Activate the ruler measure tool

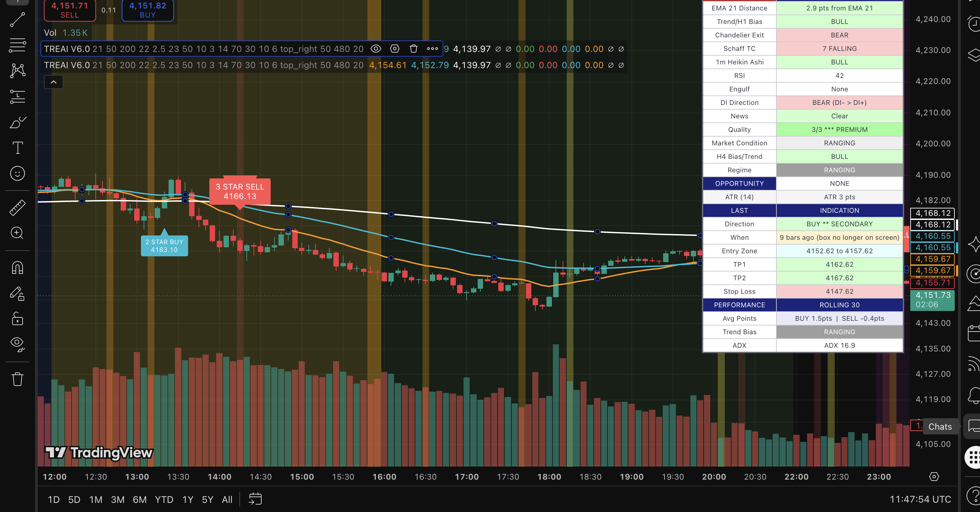18,207
